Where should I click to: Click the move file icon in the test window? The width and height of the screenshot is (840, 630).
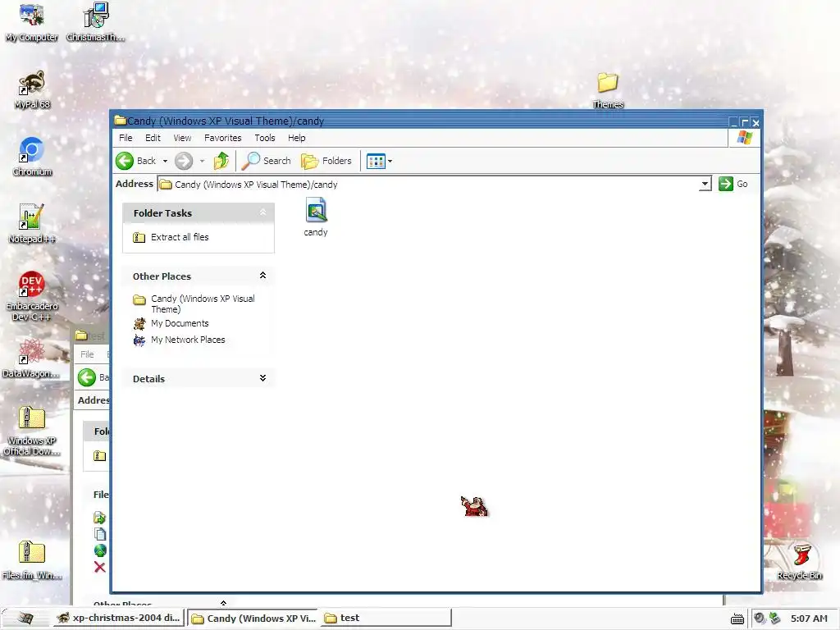point(99,518)
